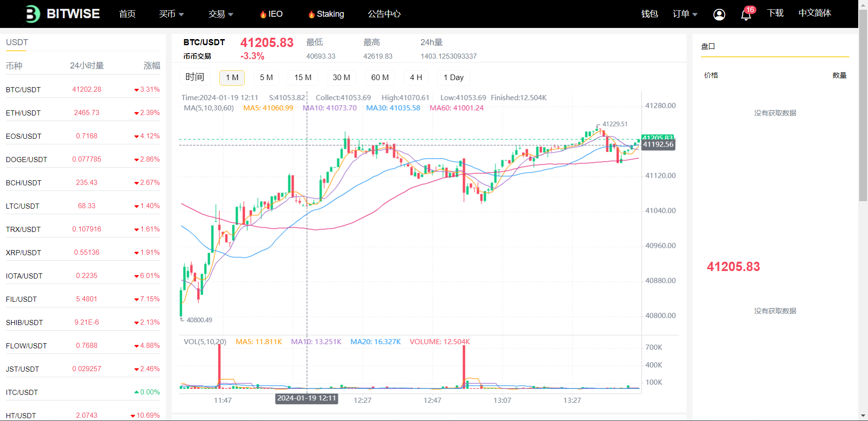
Task: Click the 41205.83 price in order book
Action: click(733, 267)
